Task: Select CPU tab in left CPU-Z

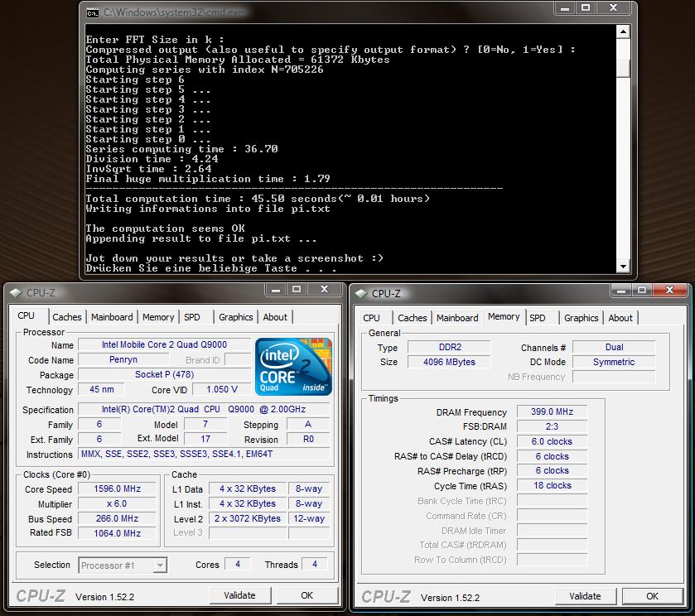Action: (x=27, y=316)
